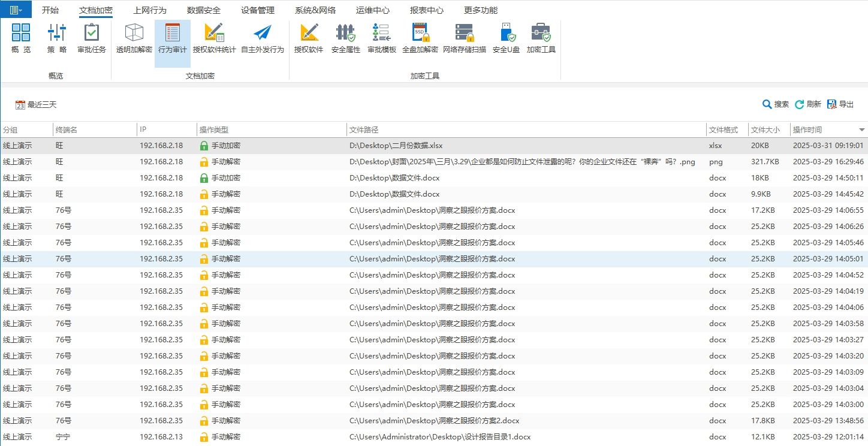The height and width of the screenshot is (446, 868).
Task: Open 授权软件统计 authorized software statistics
Action: point(215,37)
